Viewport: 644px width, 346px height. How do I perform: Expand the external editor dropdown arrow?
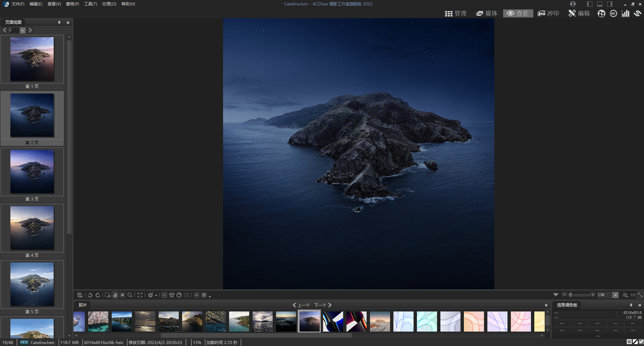tap(156, 295)
